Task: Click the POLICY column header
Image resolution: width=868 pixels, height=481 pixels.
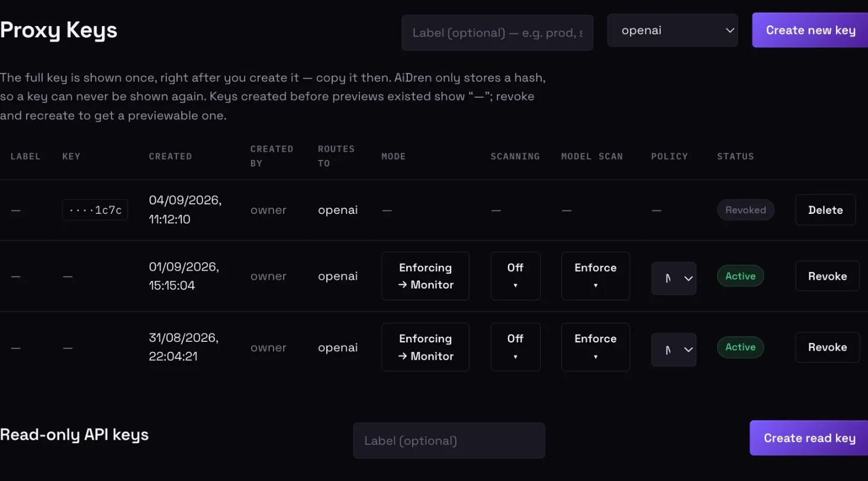Action: [x=670, y=156]
